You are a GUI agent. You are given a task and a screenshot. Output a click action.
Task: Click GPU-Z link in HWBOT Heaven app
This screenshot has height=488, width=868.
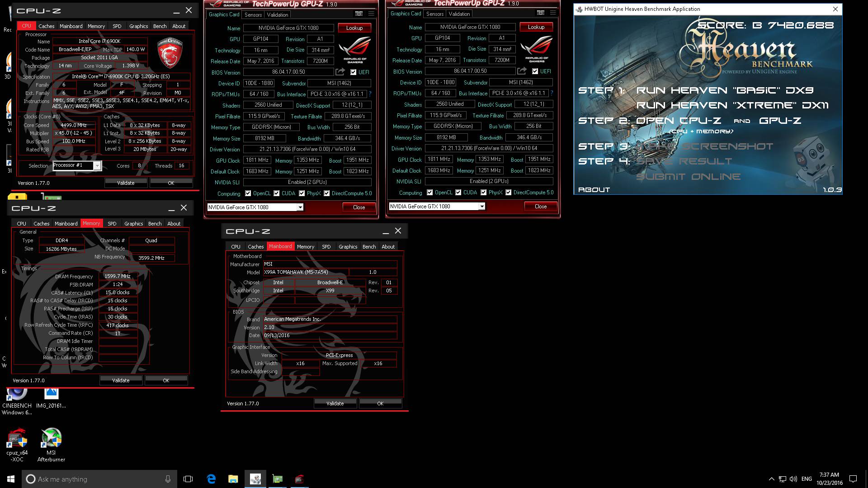pos(780,121)
